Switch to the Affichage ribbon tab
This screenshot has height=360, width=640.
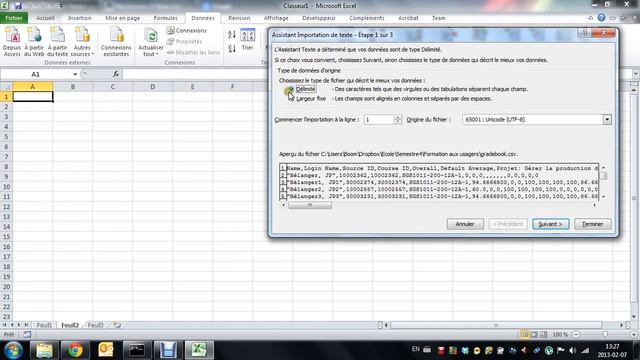click(x=276, y=18)
